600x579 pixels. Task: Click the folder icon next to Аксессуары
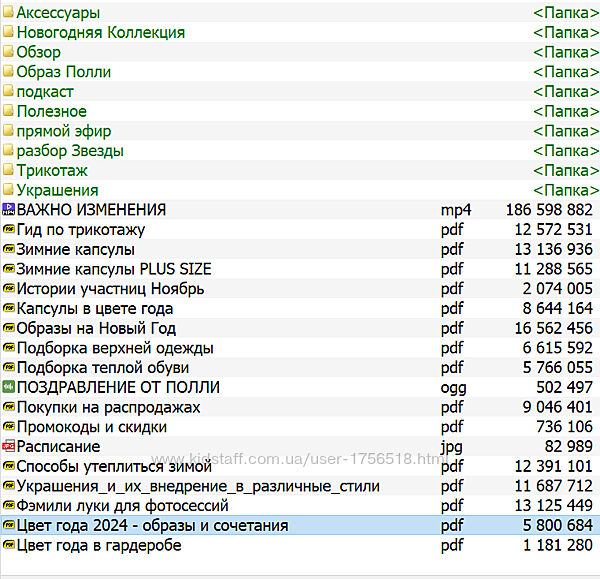pyautogui.click(x=8, y=13)
